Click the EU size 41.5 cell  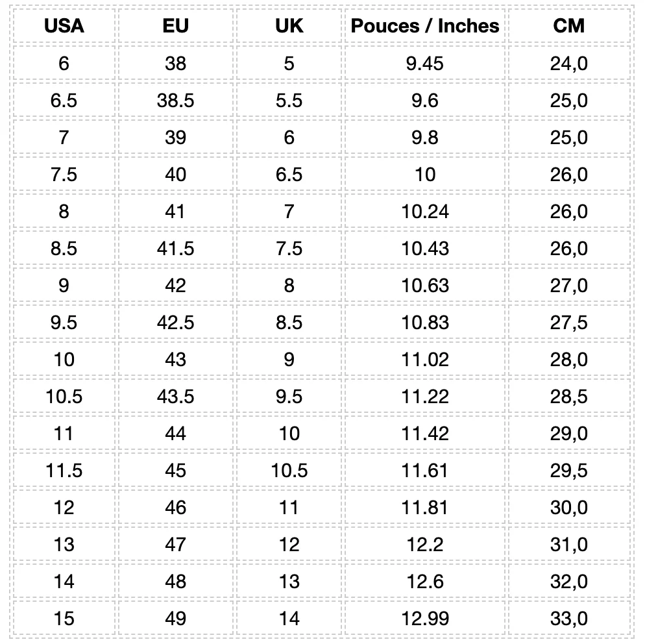tap(175, 248)
